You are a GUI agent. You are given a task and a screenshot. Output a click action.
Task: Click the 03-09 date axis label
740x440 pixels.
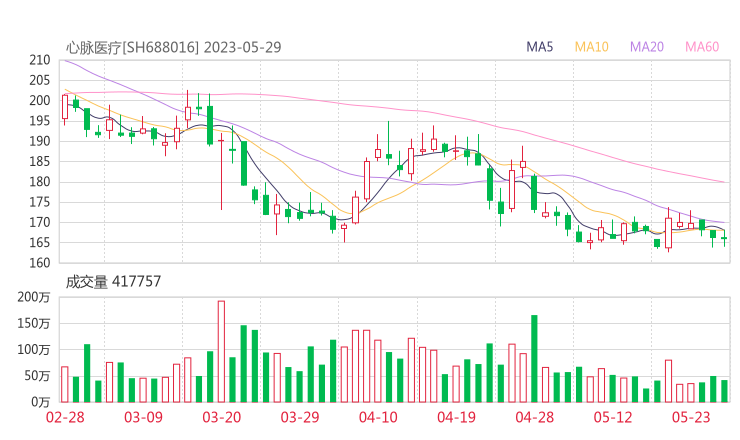(x=143, y=417)
